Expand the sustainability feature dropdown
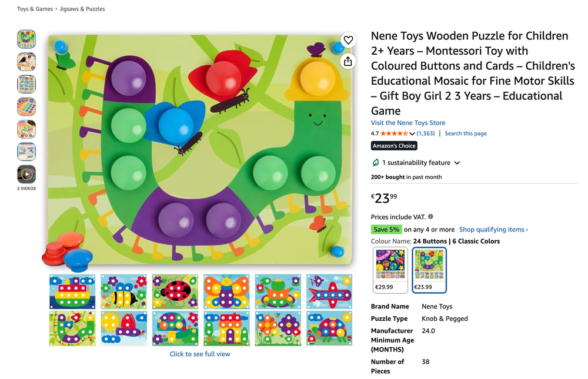This screenshot has height=379, width=588. [457, 163]
